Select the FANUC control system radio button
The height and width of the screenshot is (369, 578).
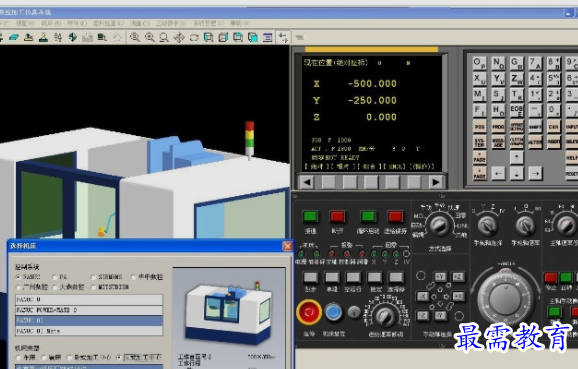(18, 276)
